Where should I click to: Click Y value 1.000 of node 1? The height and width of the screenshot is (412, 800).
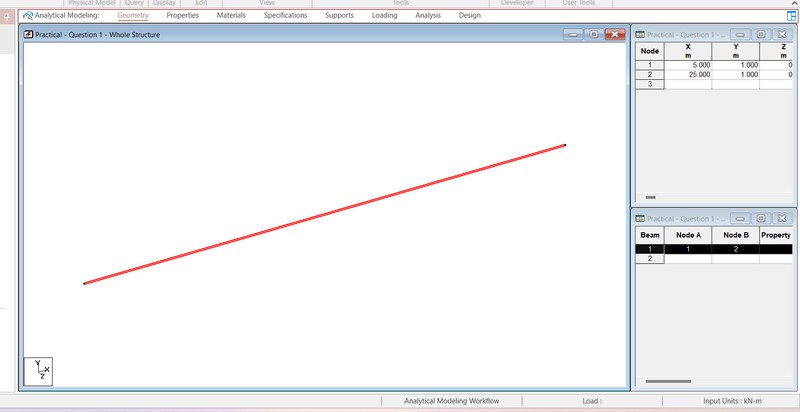[736, 65]
